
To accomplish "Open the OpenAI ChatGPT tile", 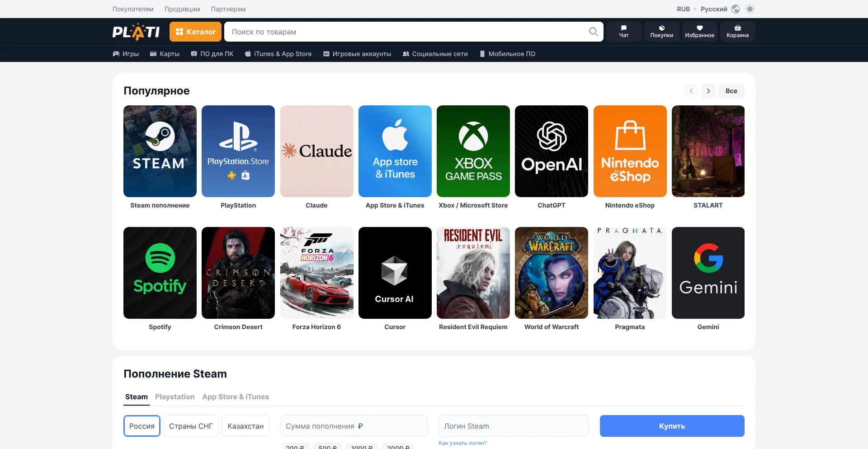I will 552,151.
